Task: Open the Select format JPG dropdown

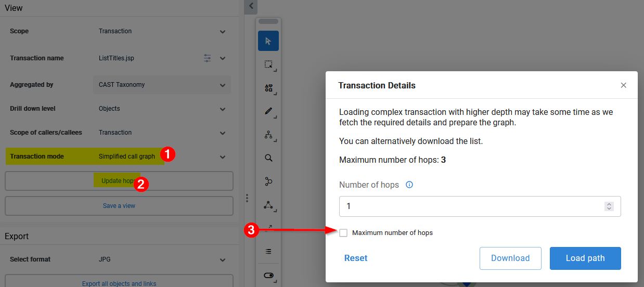Action: [x=163, y=259]
